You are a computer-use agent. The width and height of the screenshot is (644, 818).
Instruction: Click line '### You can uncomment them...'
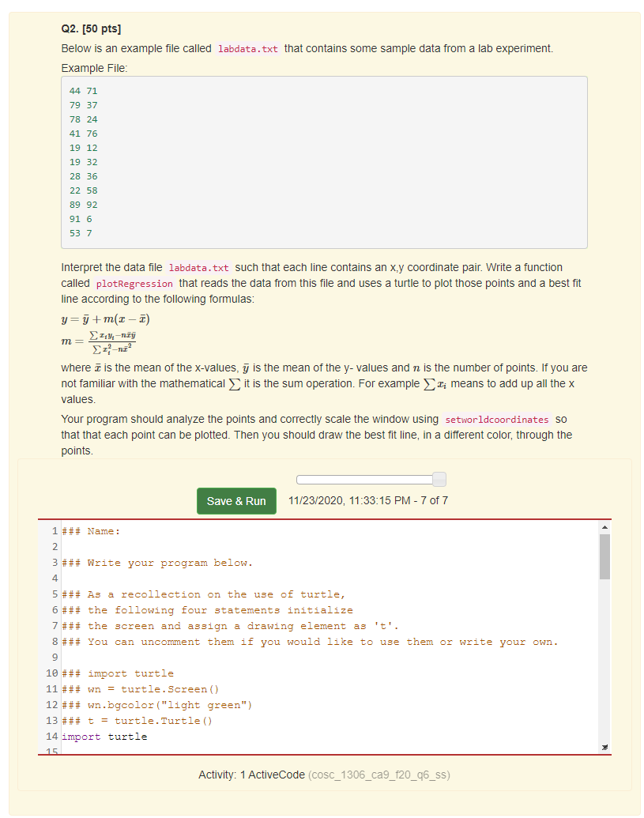(310, 642)
